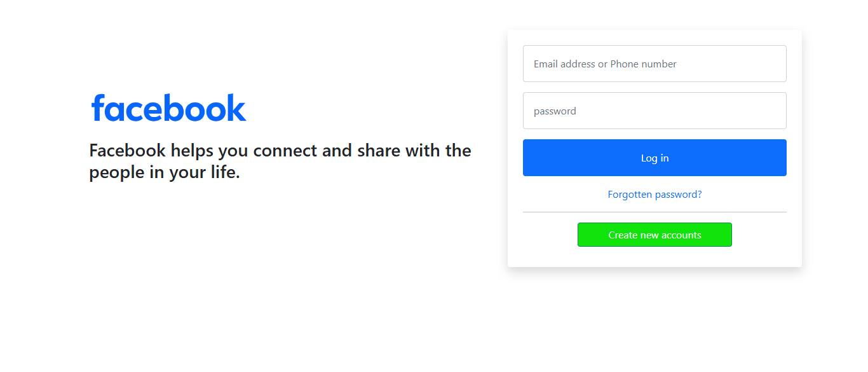Click the divider line above Create new accounts
The height and width of the screenshot is (372, 868).
[654, 212]
